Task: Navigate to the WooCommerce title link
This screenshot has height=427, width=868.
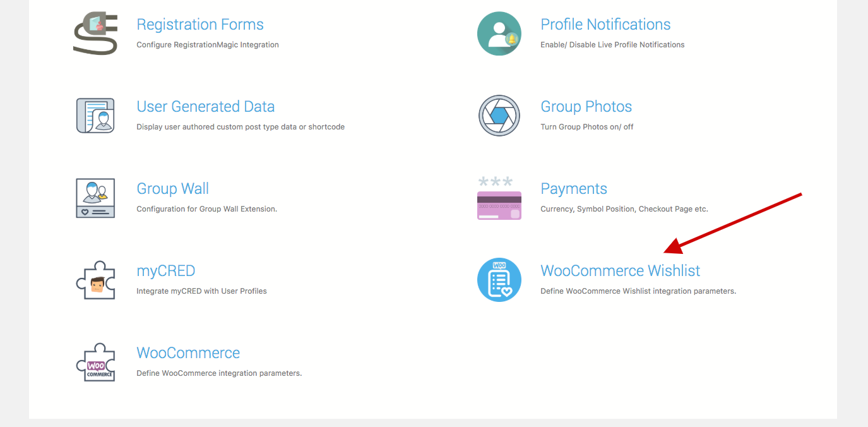Action: [x=188, y=353]
